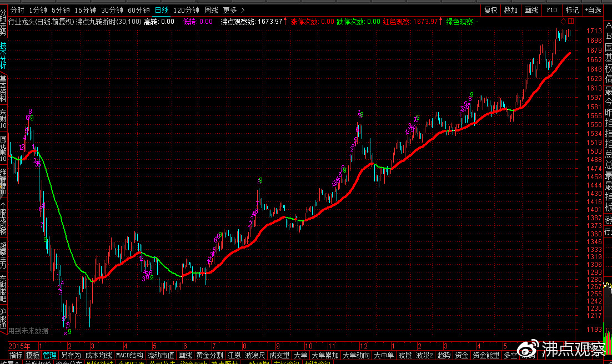Select 画线 in bottom indicator bar
This screenshot has height=364, width=612.
185,356
